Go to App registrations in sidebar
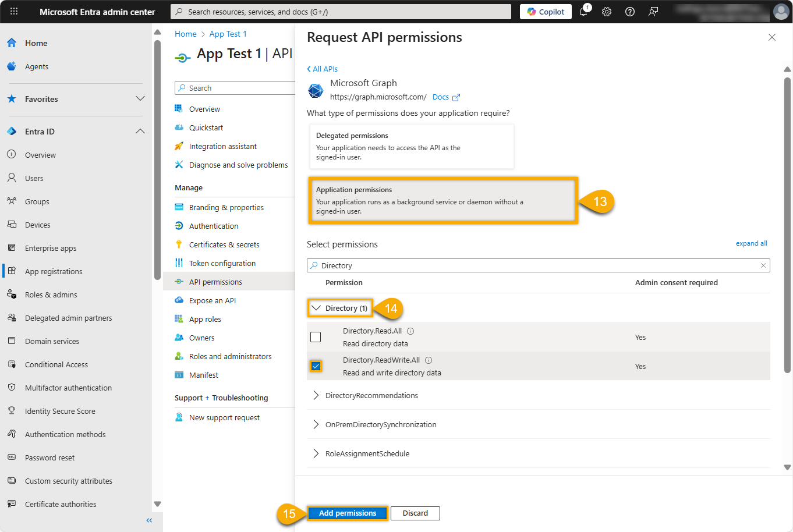 pos(54,271)
